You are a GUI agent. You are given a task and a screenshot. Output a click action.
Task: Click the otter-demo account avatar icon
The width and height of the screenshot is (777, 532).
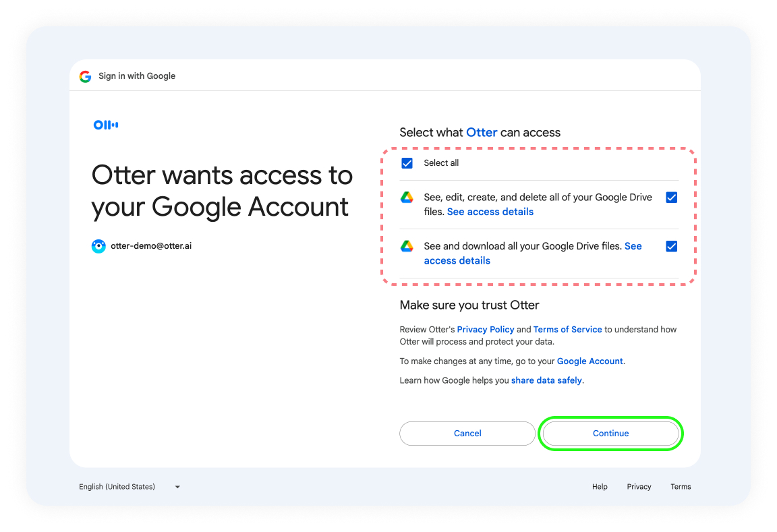(98, 246)
